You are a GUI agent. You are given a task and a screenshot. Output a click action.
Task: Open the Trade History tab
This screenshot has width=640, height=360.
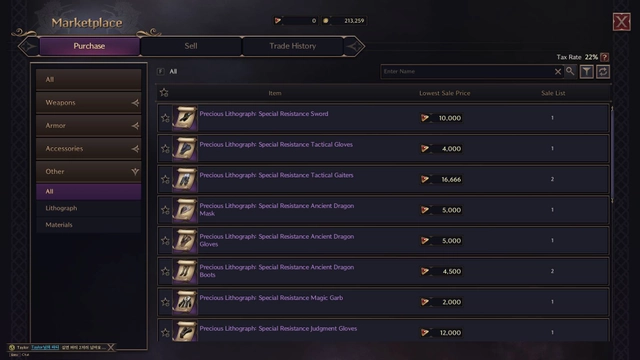tap(293, 46)
